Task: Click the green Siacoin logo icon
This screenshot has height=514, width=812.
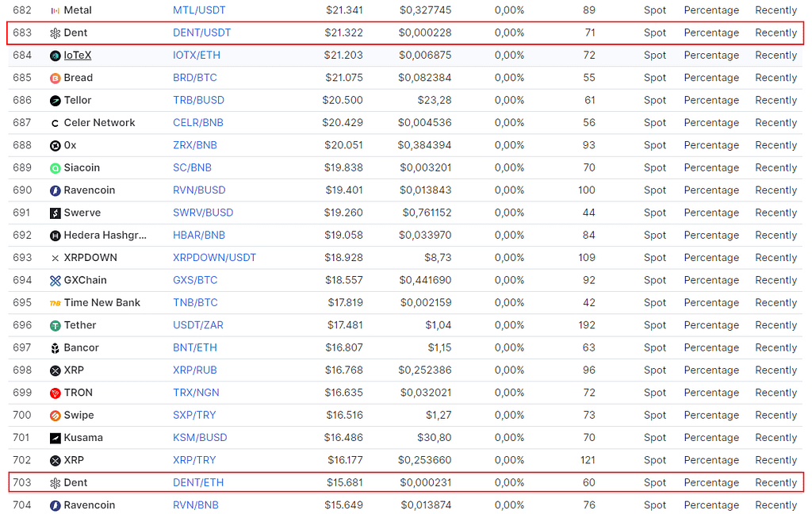Action: pyautogui.click(x=56, y=167)
